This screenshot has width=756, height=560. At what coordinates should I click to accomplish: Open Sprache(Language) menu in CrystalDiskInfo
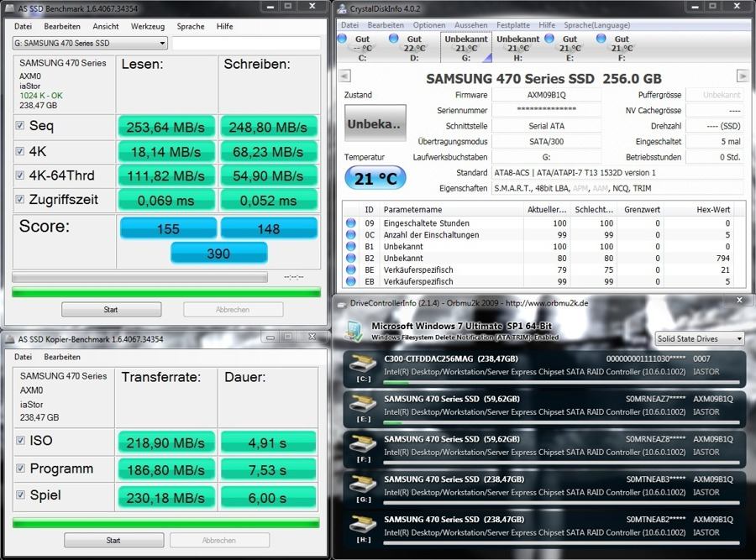tap(597, 25)
